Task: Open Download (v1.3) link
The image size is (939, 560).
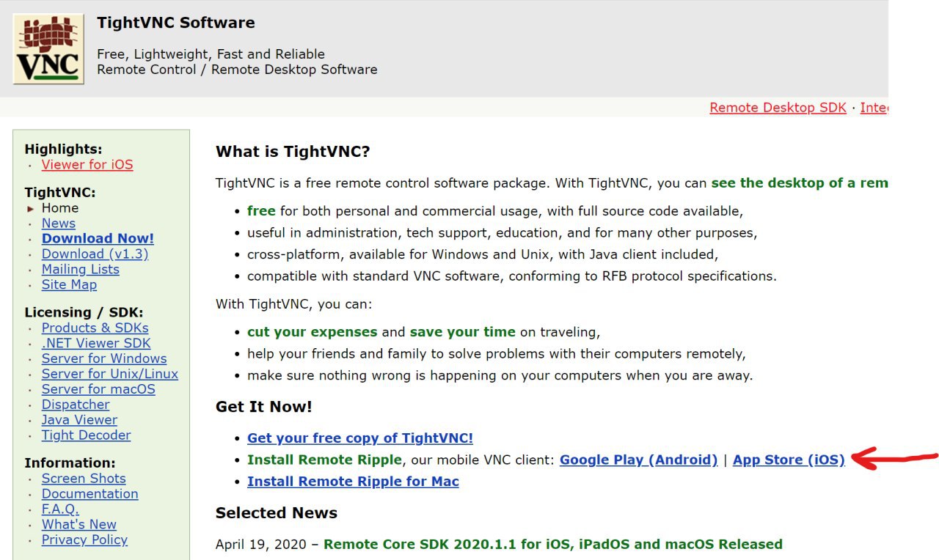Action: click(95, 254)
